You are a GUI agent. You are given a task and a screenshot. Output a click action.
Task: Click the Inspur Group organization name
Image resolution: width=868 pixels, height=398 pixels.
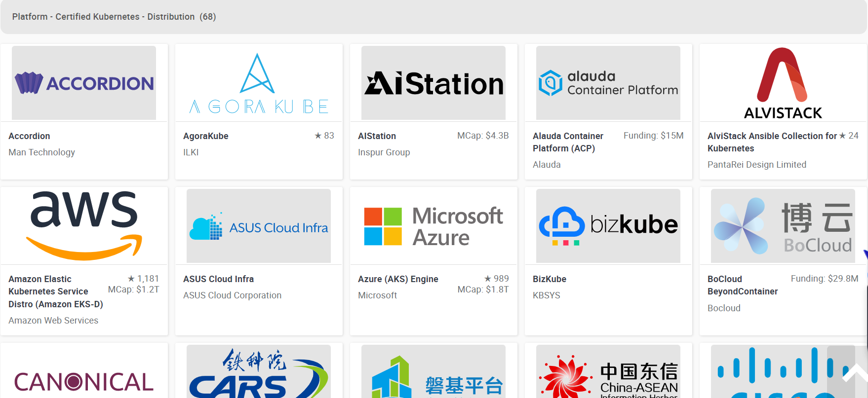click(x=384, y=152)
